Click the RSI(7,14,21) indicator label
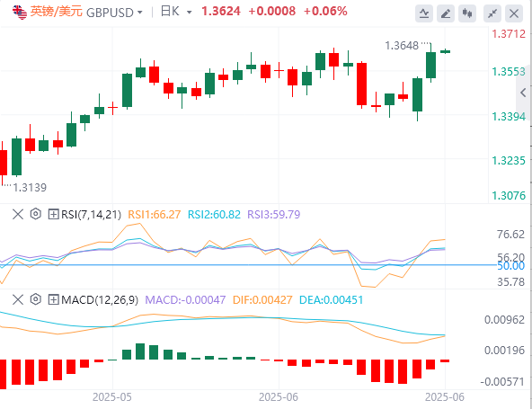The width and height of the screenshot is (532, 409). click(x=91, y=215)
